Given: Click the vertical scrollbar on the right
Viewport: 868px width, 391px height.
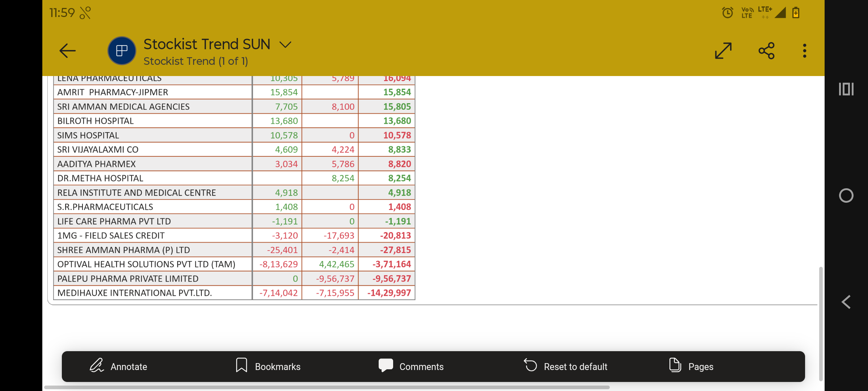Looking at the screenshot, I should pos(821,324).
